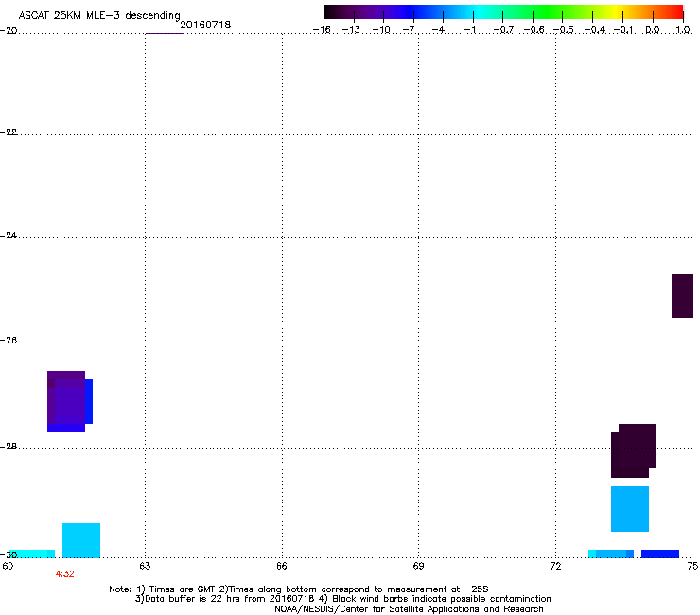700x615 pixels.
Task: Click the 20160718 date label
Action: coord(205,25)
